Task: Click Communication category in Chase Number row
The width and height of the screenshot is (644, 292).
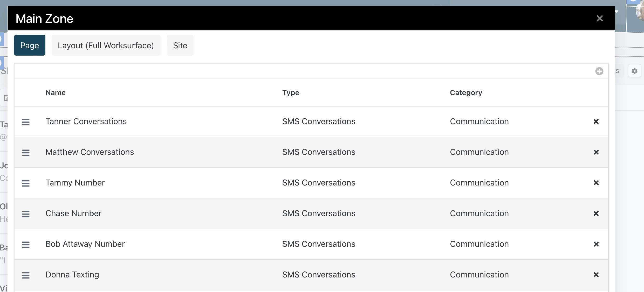Action: point(479,213)
